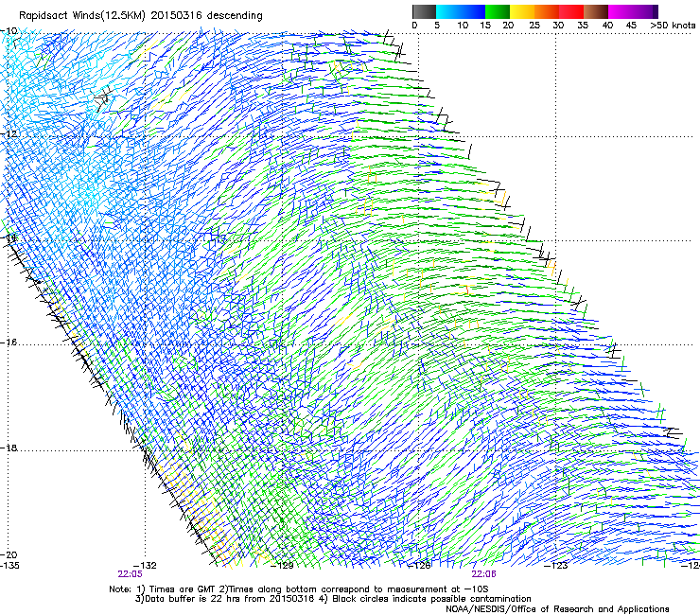The image size is (700, 615).
Task: Click the longitude label '-129'
Action: pos(282,566)
